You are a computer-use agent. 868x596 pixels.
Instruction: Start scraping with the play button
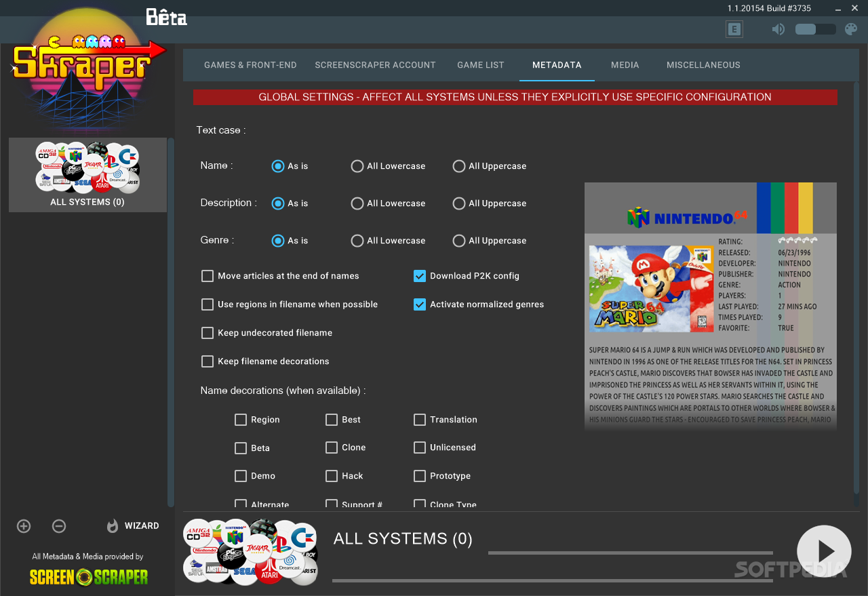824,551
